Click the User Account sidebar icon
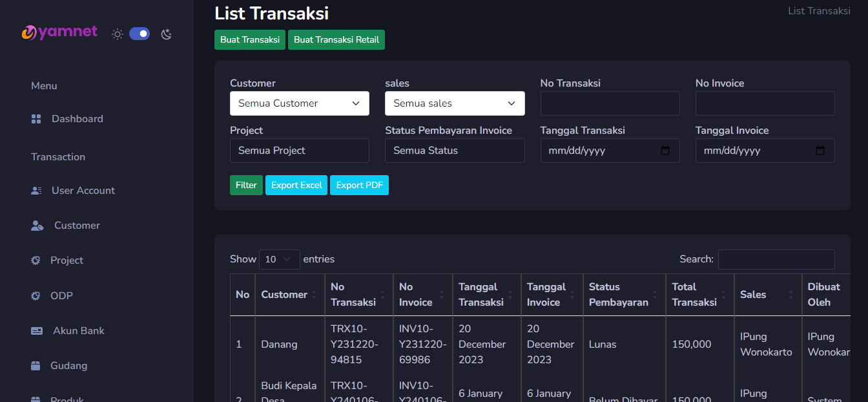 click(36, 191)
